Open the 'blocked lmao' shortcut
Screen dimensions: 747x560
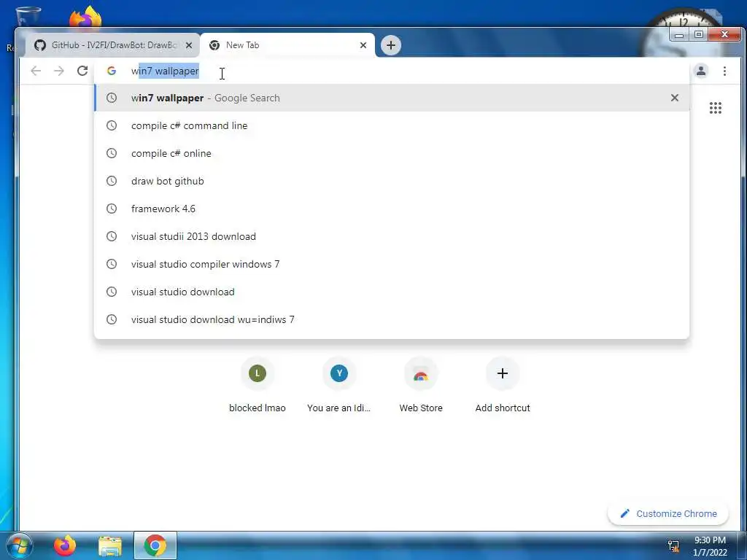coord(258,386)
